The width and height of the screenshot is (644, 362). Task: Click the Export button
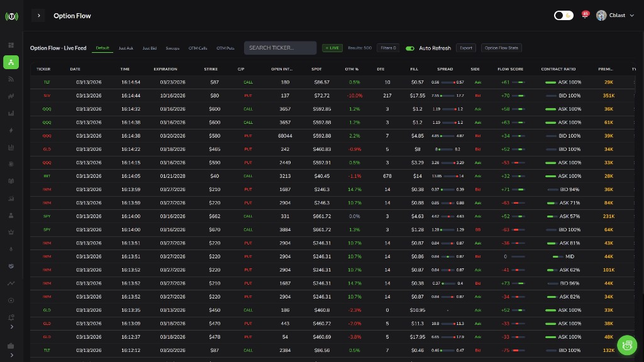point(466,48)
